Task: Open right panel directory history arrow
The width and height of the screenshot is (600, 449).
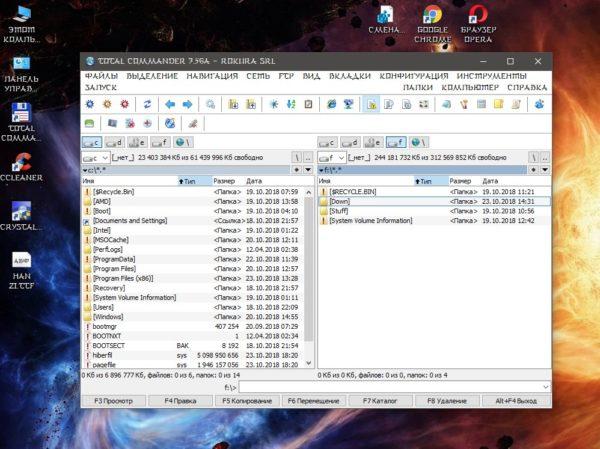Action: point(545,170)
